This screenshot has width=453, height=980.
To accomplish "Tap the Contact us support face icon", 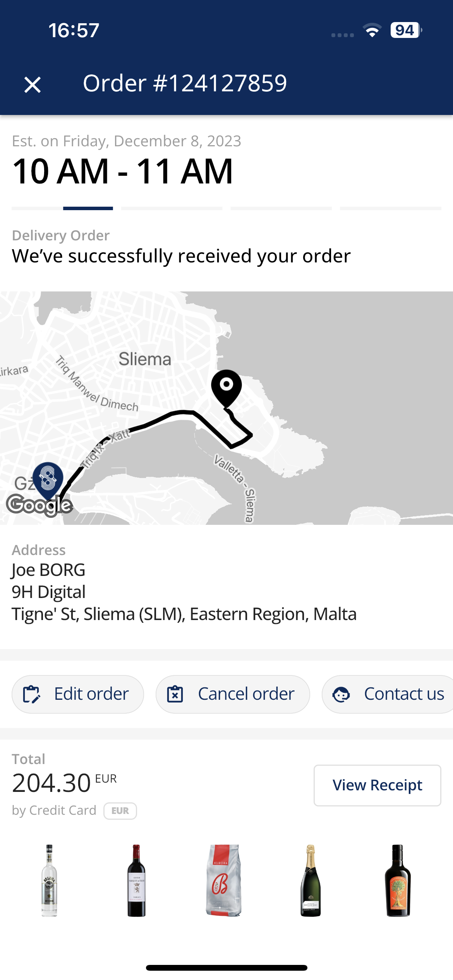I will pyautogui.click(x=341, y=694).
